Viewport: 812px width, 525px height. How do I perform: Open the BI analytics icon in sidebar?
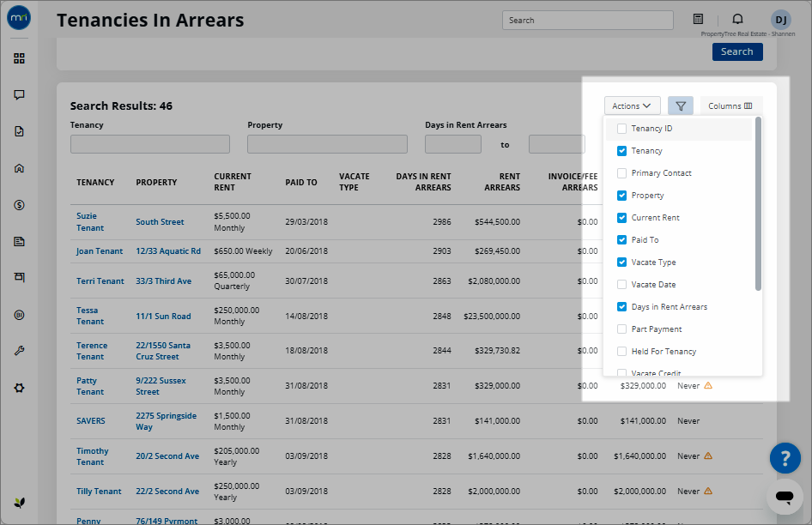tap(19, 315)
